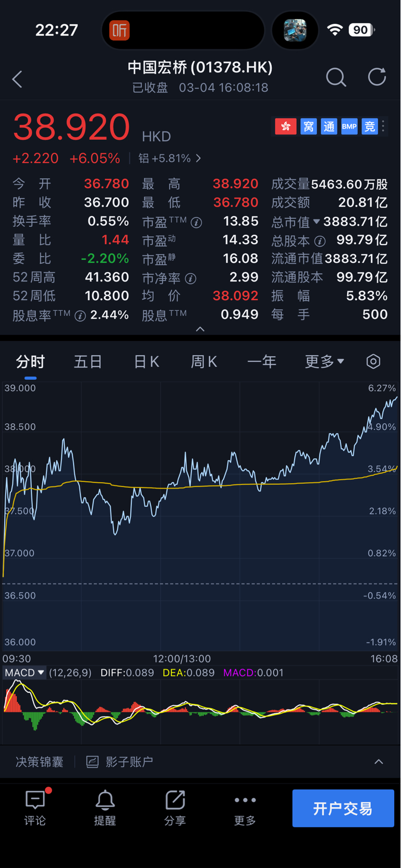The image size is (401, 868).
Task: Show info for 市盈TTM
Action: point(197,223)
